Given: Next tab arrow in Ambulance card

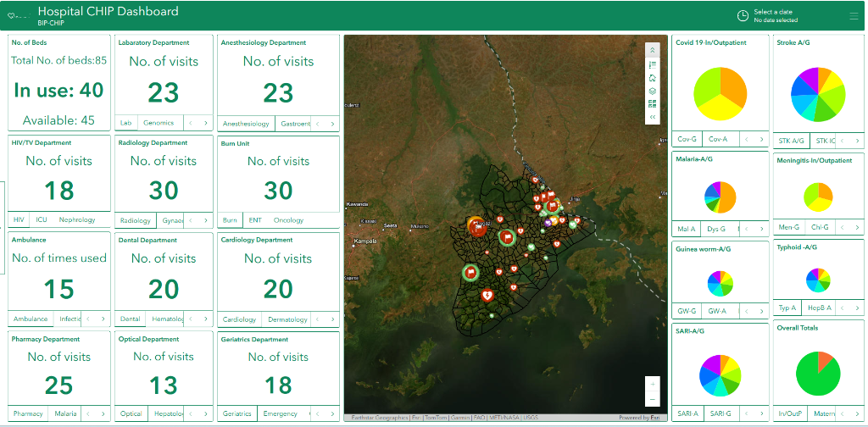Looking at the screenshot, I should tap(103, 319).
